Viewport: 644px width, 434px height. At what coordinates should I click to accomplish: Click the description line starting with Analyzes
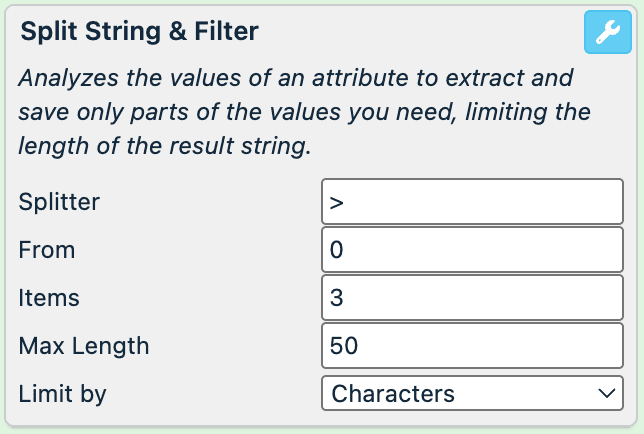click(296, 78)
